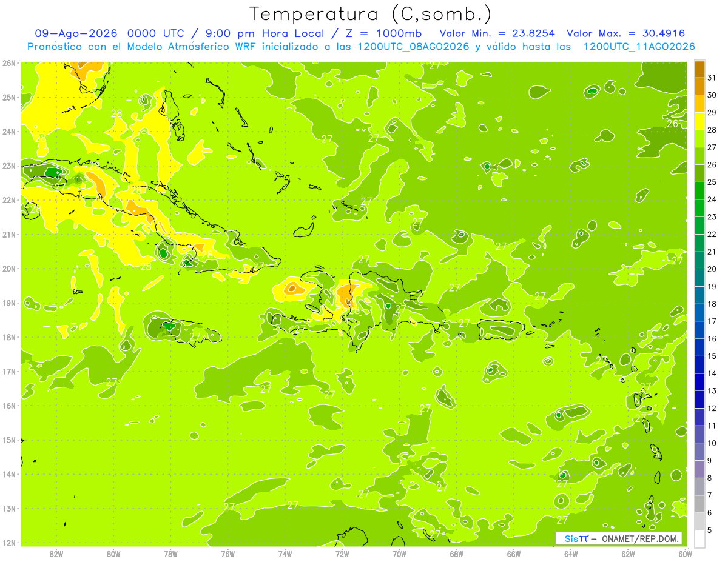Click the yellow swatch between 28 and 29

pyautogui.click(x=700, y=121)
